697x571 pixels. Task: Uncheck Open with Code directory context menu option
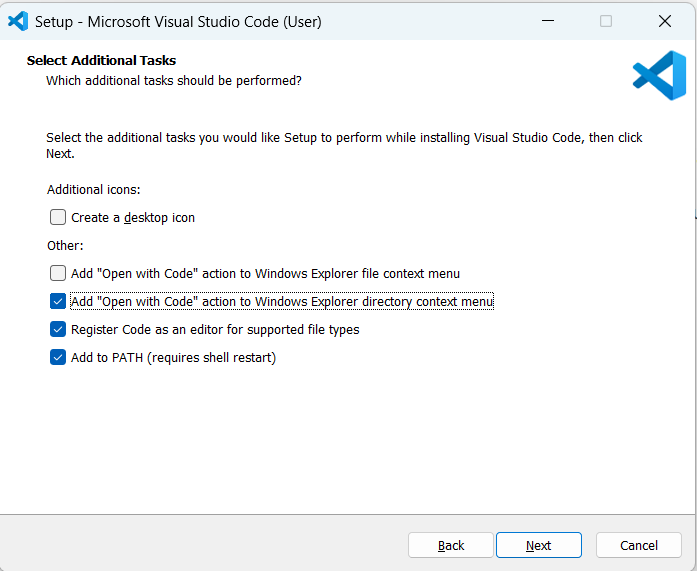click(58, 301)
